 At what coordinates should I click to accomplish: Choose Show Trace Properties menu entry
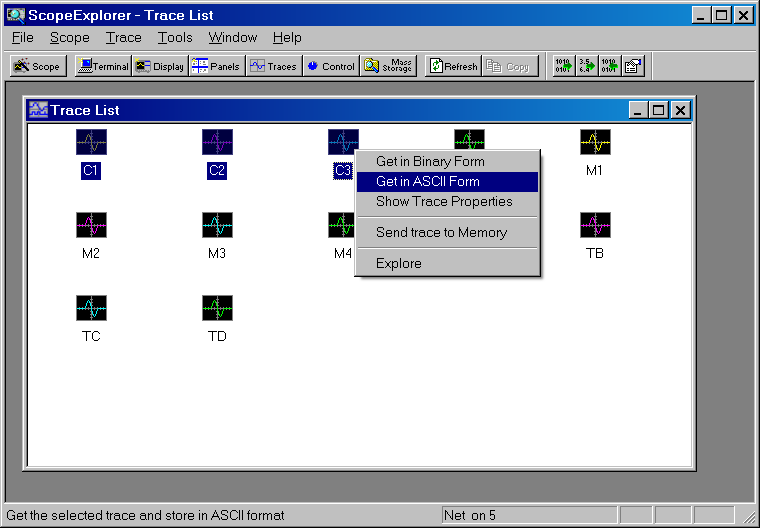[447, 201]
